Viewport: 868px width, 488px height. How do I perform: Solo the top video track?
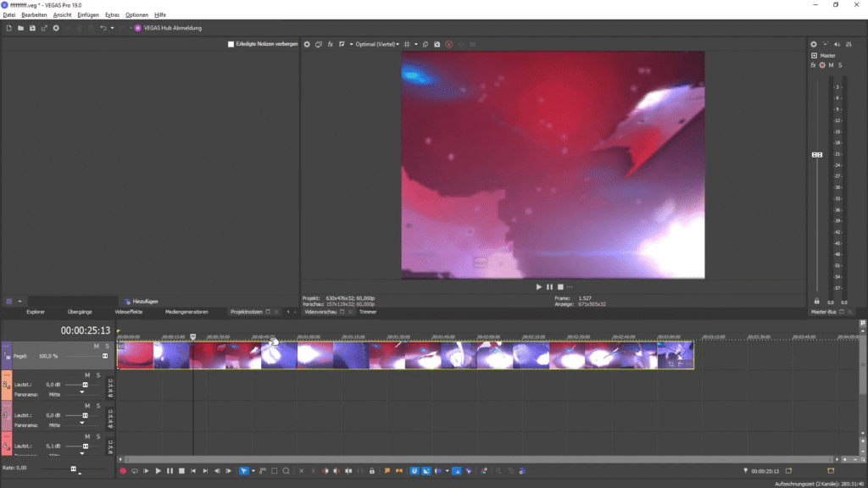point(108,346)
